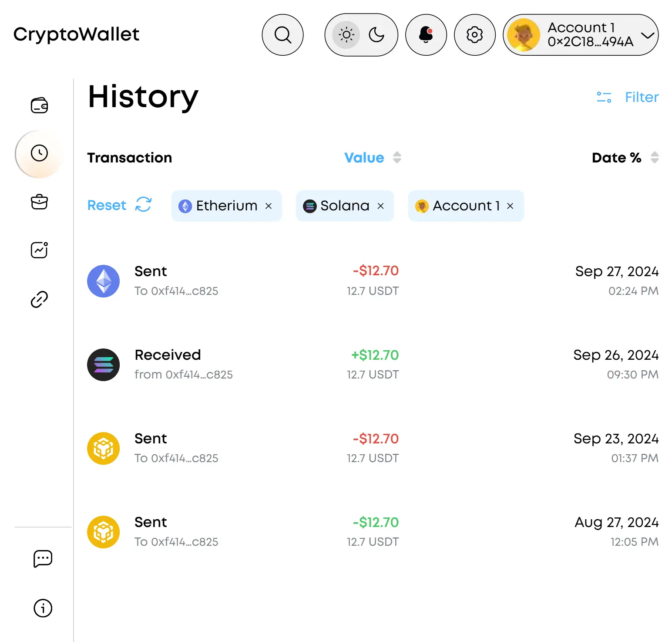
Task: Click the 02:24 PM timestamp
Action: click(x=633, y=291)
